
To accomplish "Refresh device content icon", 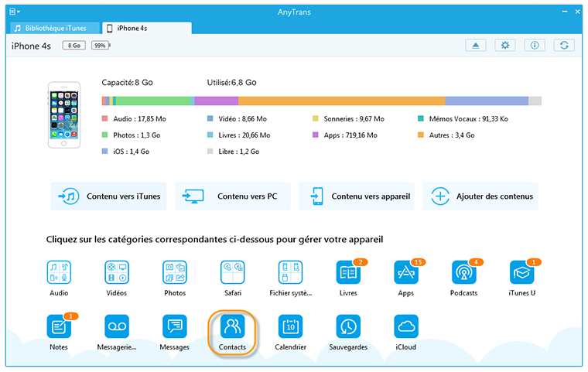I will coord(564,46).
